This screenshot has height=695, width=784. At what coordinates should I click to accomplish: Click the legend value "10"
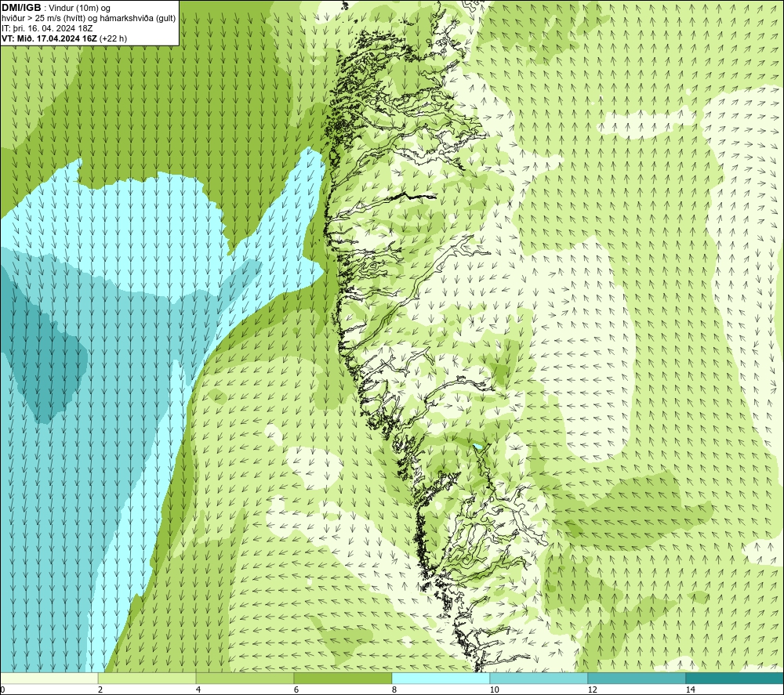494,690
